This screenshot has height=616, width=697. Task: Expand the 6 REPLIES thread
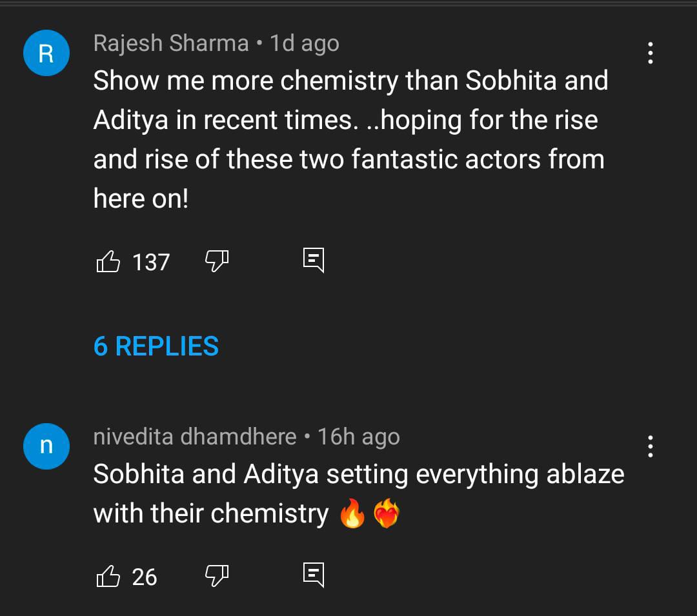tap(156, 346)
